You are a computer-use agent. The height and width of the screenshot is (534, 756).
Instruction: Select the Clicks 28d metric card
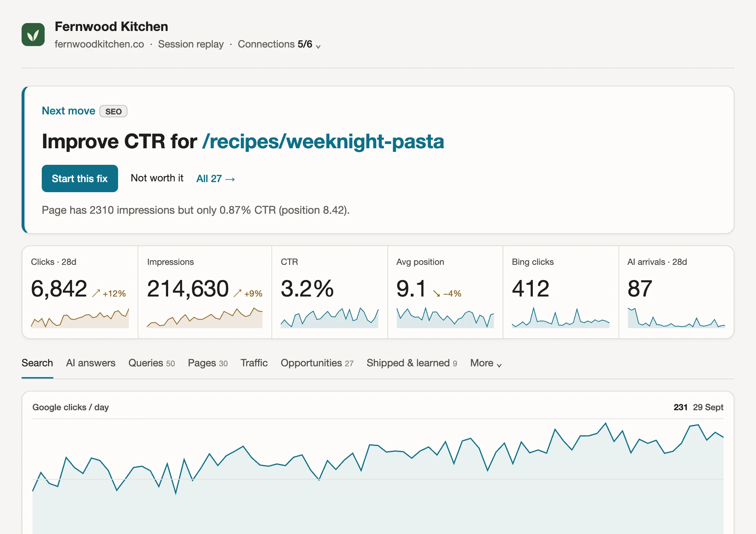[80, 292]
